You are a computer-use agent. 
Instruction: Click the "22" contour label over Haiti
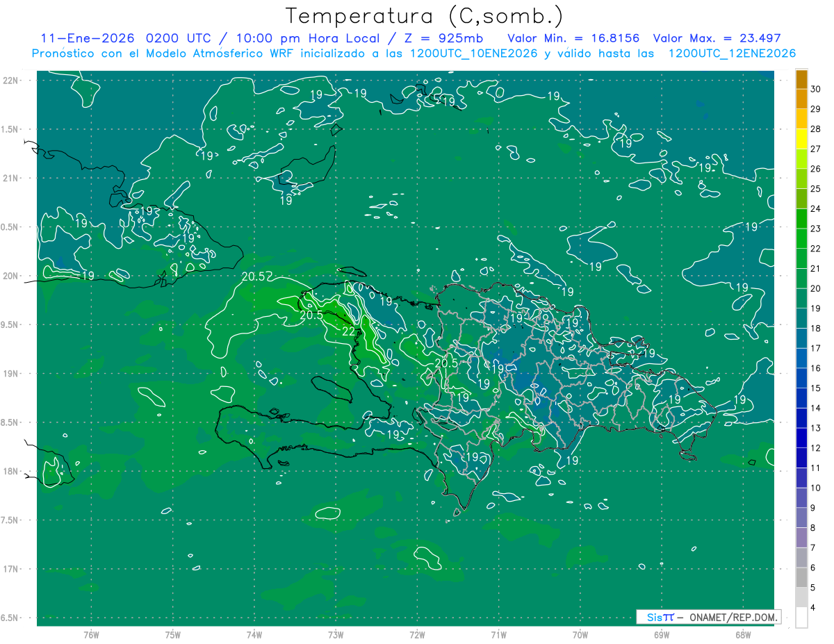click(348, 331)
